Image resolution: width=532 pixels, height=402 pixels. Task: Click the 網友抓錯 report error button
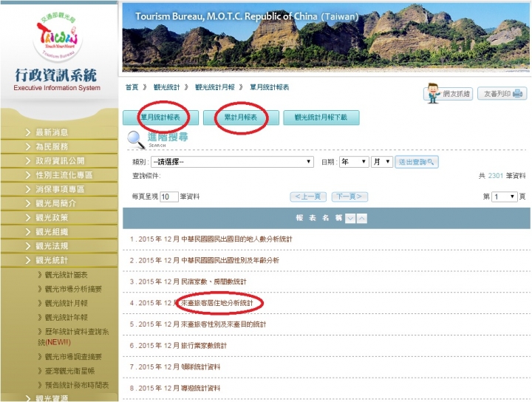pos(449,93)
